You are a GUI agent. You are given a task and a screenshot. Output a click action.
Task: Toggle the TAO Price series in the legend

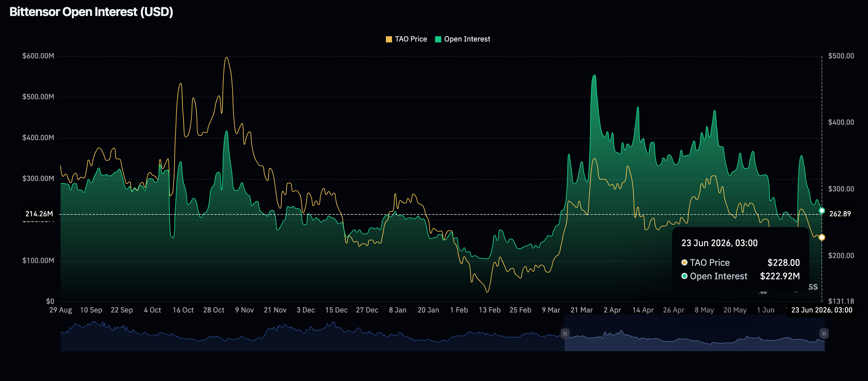(406, 39)
